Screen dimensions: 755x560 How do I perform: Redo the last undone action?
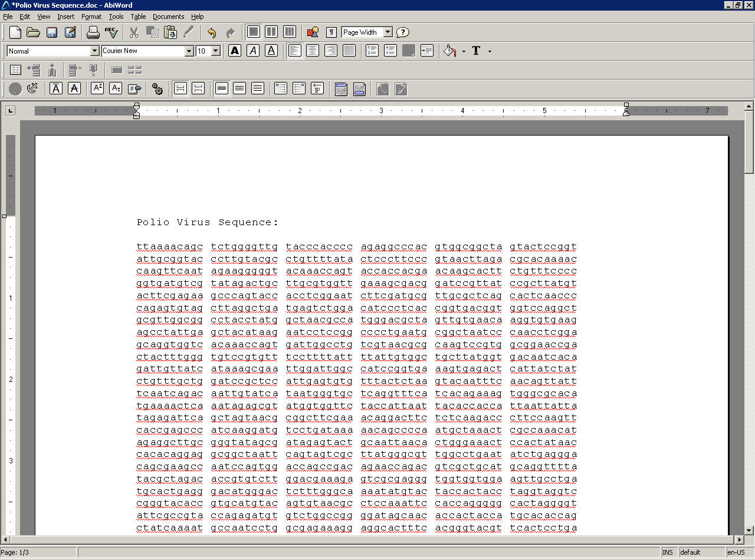pos(230,32)
